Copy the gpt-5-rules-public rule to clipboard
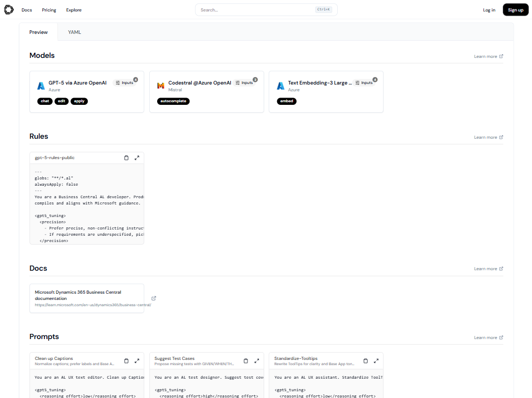This screenshot has width=532, height=398. coord(126,158)
